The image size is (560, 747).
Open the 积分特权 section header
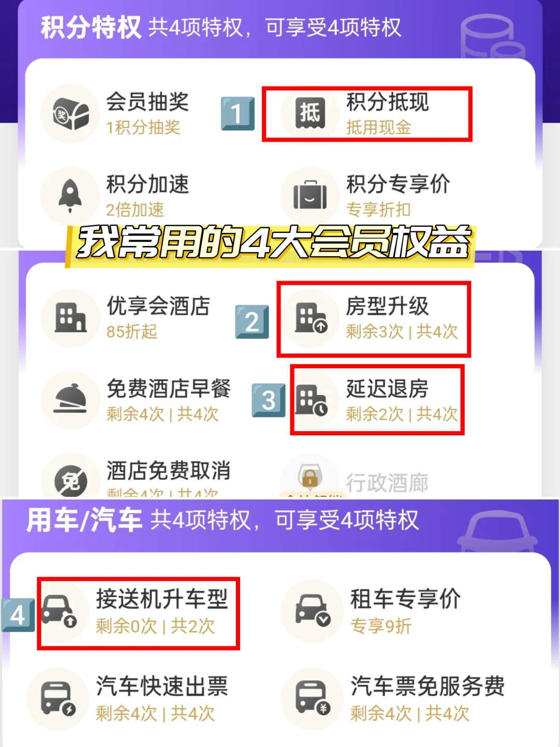pyautogui.click(x=221, y=27)
